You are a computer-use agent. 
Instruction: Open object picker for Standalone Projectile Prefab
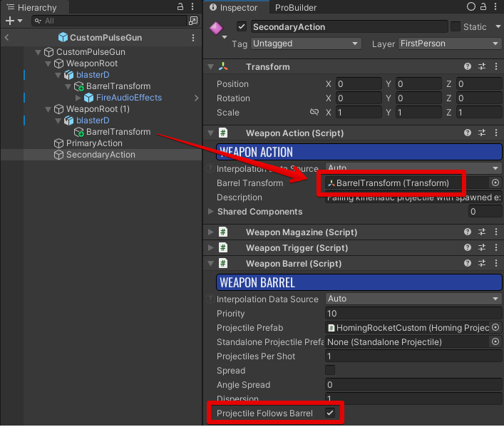(495, 341)
